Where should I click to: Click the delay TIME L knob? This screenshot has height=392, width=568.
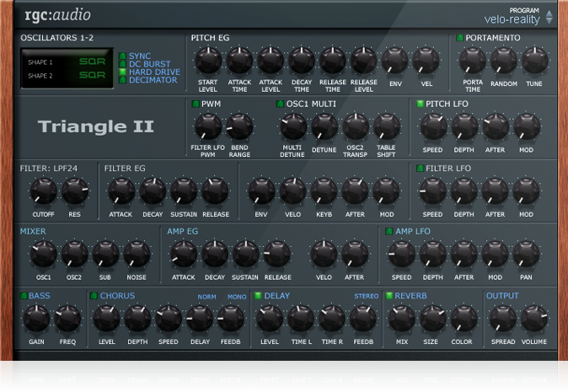[301, 319]
